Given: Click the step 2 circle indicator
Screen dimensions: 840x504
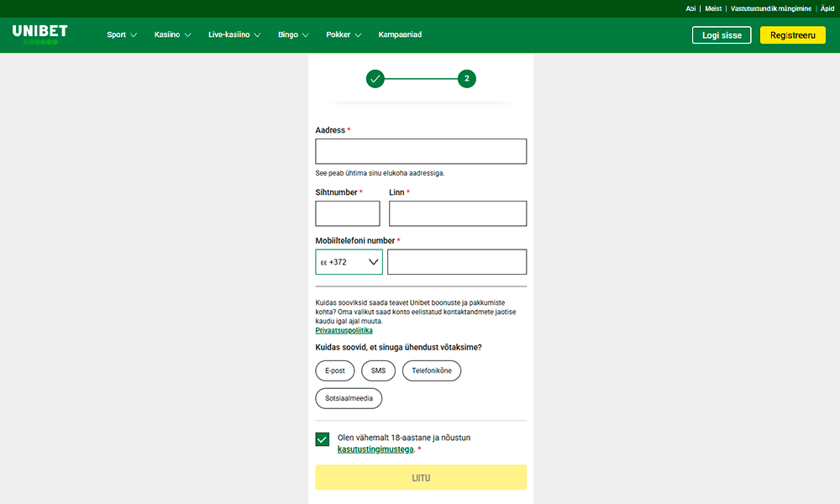Looking at the screenshot, I should (x=467, y=79).
